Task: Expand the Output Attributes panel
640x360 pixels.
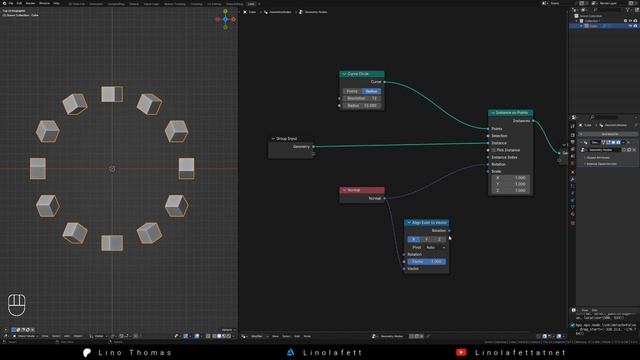Action: pos(598,158)
